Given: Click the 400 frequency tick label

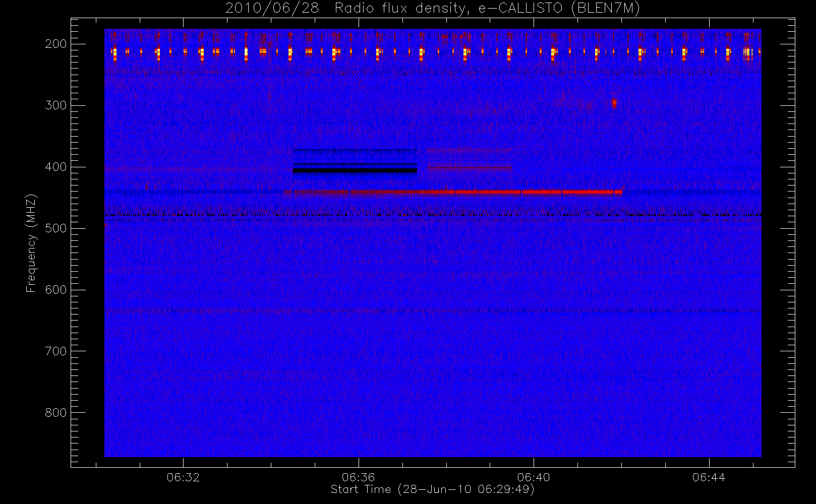Looking at the screenshot, I should [x=56, y=167].
